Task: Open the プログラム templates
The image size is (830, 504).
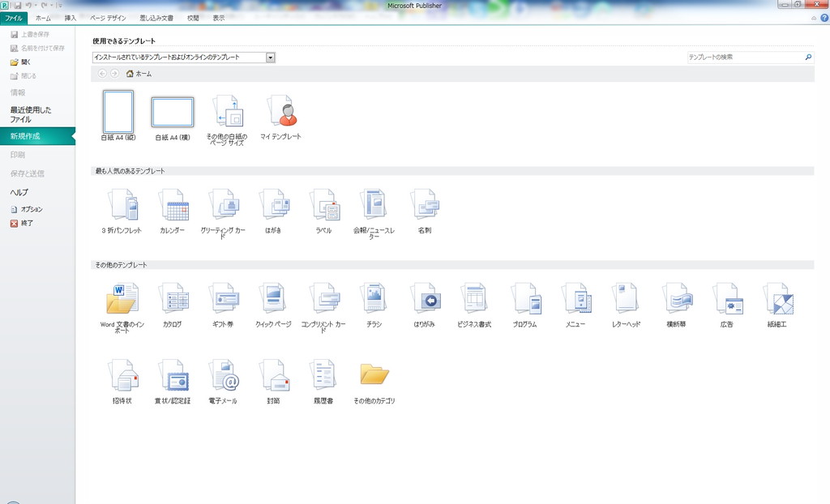Action: point(525,305)
